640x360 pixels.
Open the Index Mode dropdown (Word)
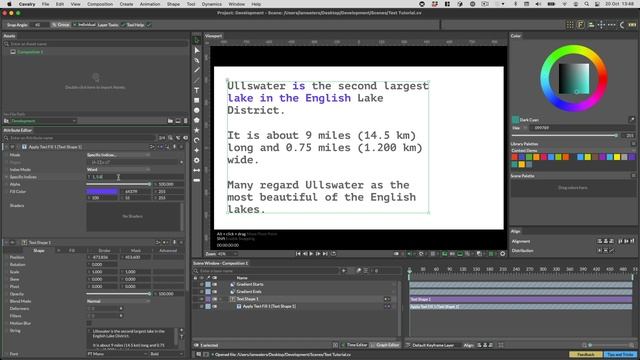click(x=118, y=169)
